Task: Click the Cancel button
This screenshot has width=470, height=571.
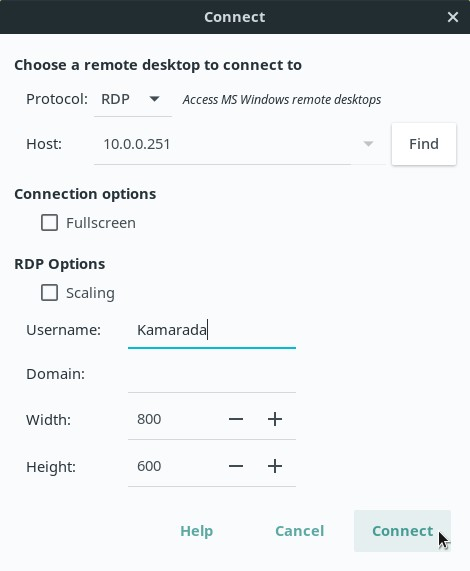Action: [x=299, y=531]
